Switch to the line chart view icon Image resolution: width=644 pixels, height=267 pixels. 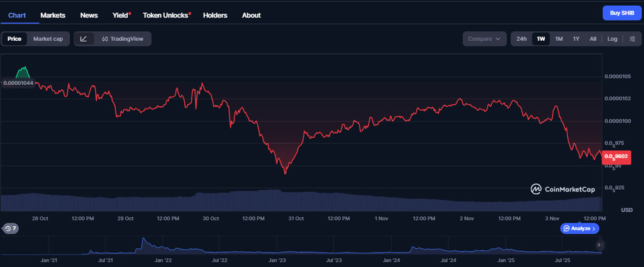tap(84, 39)
